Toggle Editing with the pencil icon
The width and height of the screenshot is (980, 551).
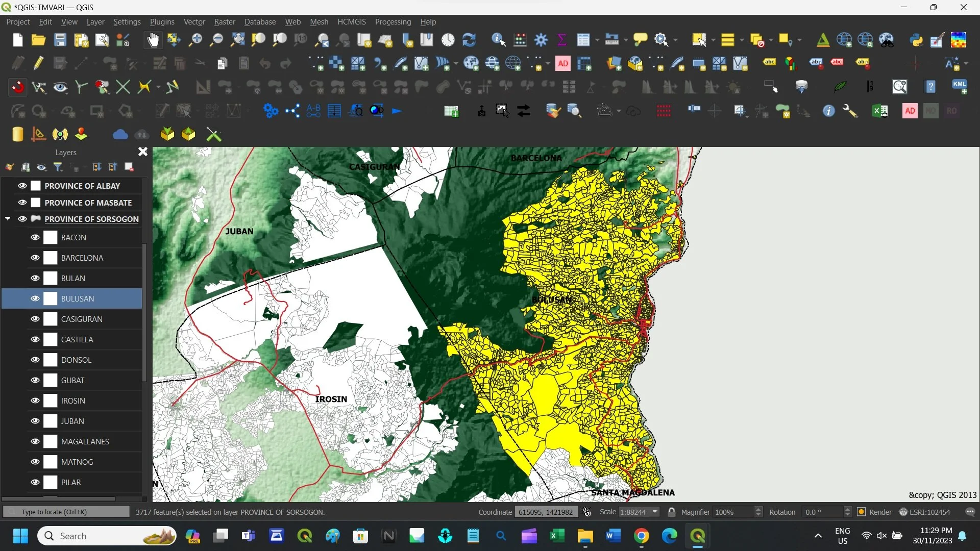coord(39,63)
